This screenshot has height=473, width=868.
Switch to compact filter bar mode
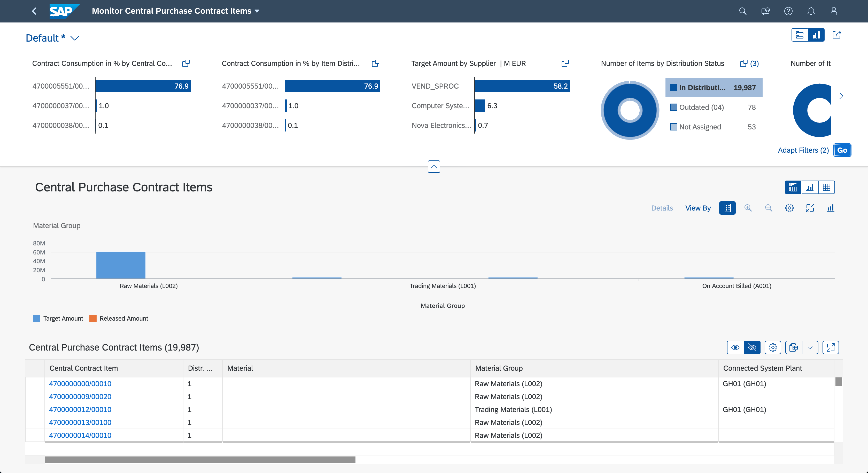coord(800,35)
